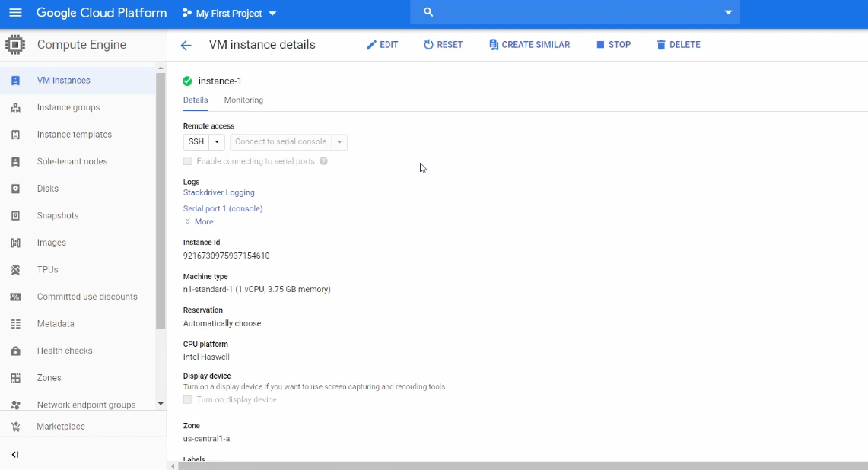Click the Network endpoint groups icon
Image resolution: width=868 pixels, height=470 pixels.
(x=15, y=405)
